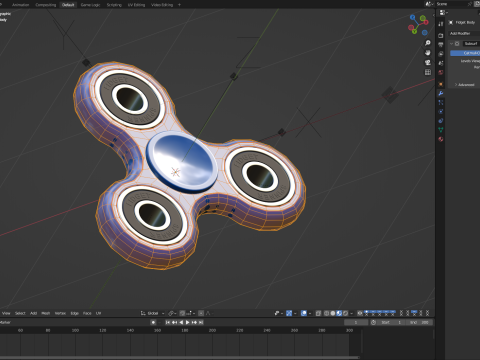Select material preview viewport shading

339,313
